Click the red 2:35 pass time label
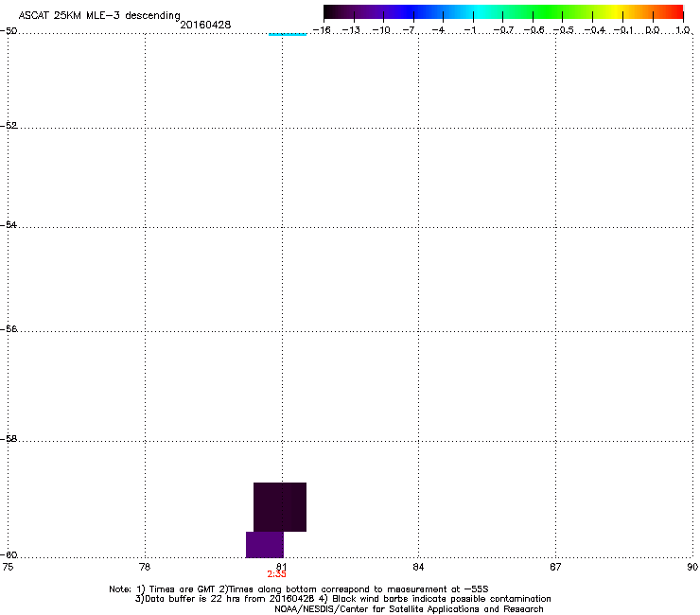Image resolution: width=700 pixels, height=615 pixels. [x=276, y=574]
